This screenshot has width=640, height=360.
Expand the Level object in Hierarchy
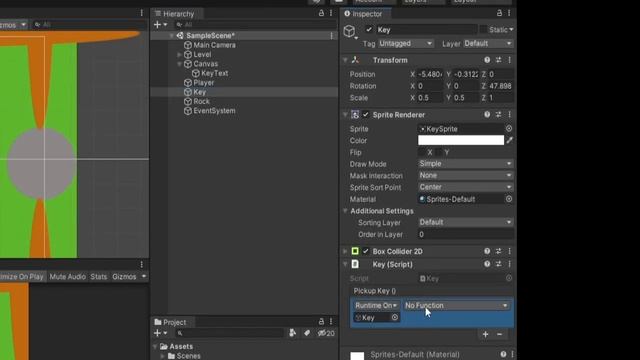click(180, 55)
